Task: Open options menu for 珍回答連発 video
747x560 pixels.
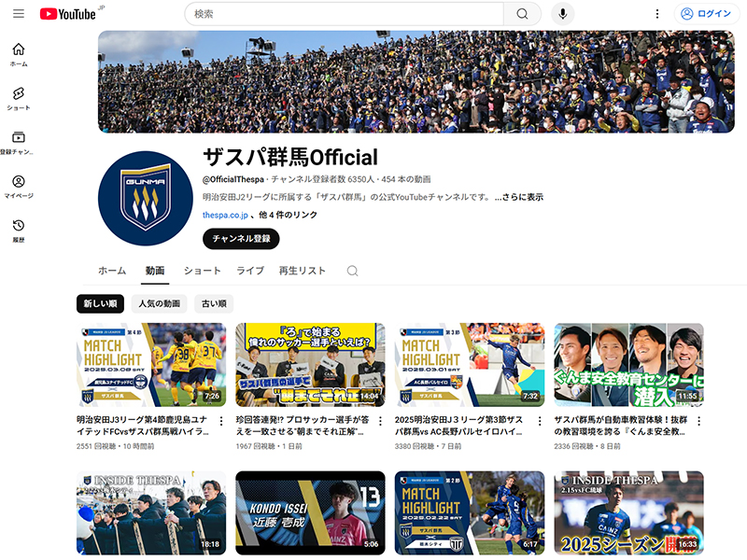Action: coord(380,421)
